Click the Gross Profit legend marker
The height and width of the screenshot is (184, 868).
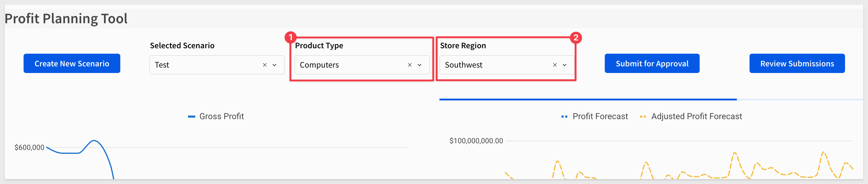pos(191,116)
